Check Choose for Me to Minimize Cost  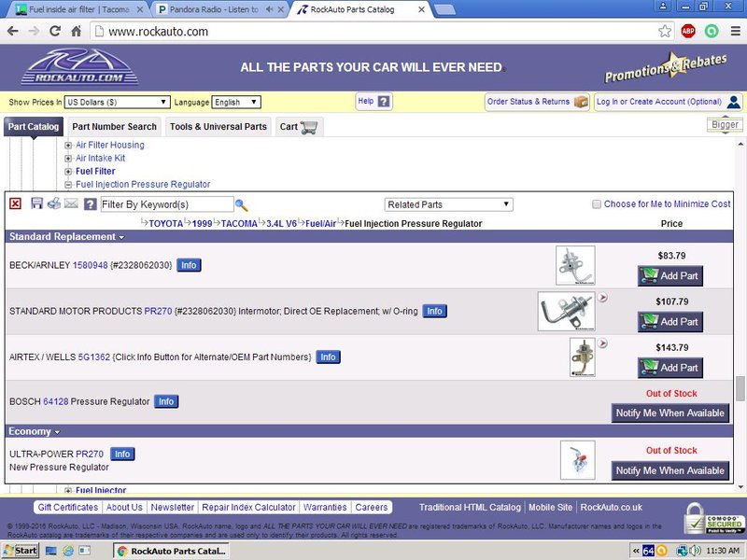[597, 204]
